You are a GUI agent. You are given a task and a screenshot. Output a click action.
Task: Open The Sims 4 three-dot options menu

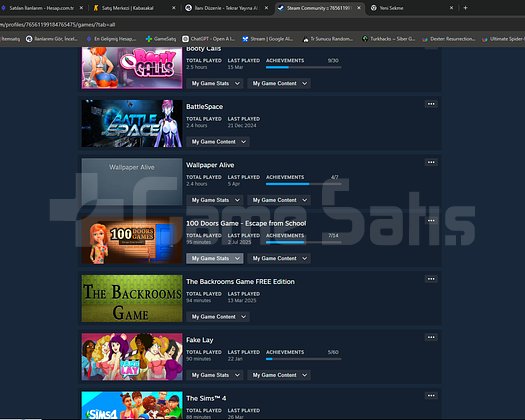[431, 396]
